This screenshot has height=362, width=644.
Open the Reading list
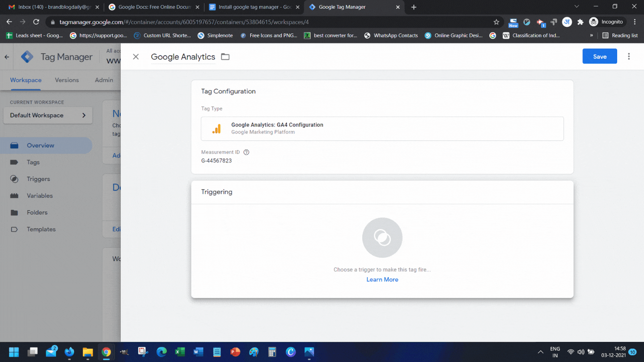(x=620, y=35)
